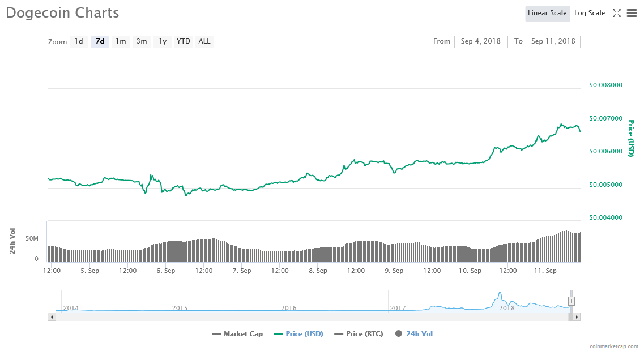Open the coinmarketcap.com credit link
Screen dimensions: 644x351
point(614,346)
